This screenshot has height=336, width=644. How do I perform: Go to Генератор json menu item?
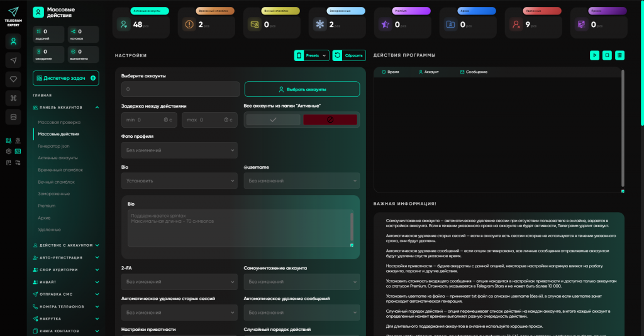[x=53, y=146]
